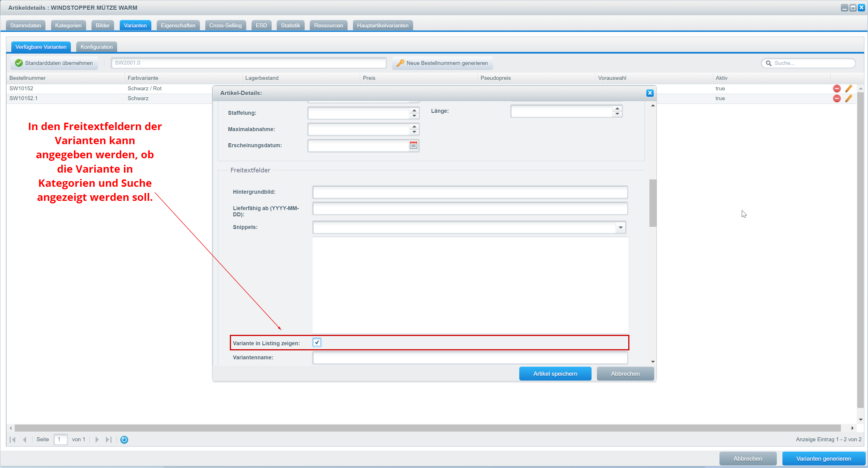Focus the Hintergrundbild text field
The height and width of the screenshot is (468, 868).
coord(470,192)
